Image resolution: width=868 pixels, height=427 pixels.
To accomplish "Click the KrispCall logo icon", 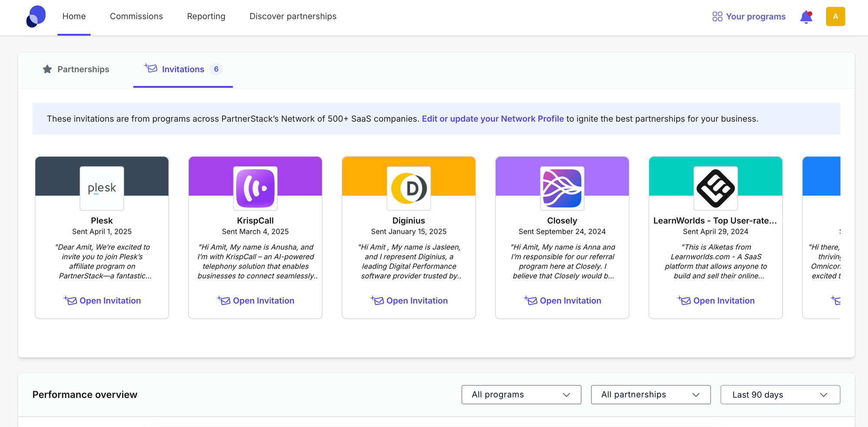I will click(255, 188).
